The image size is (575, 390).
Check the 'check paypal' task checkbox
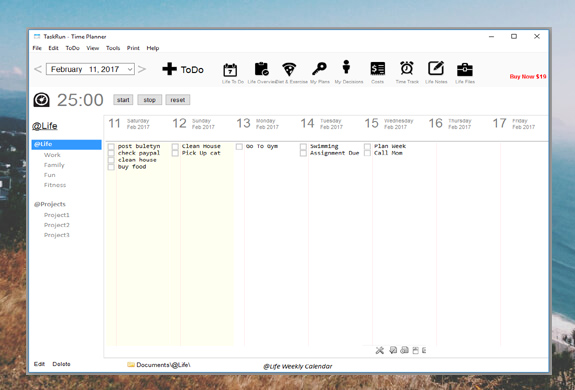[x=111, y=153]
